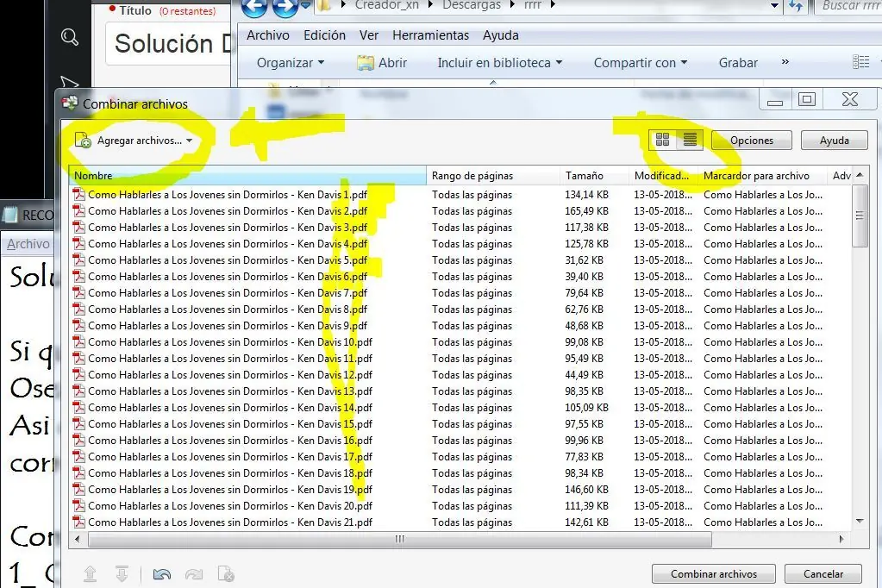Click the undo icon in the dialog
882x588 pixels.
click(162, 574)
